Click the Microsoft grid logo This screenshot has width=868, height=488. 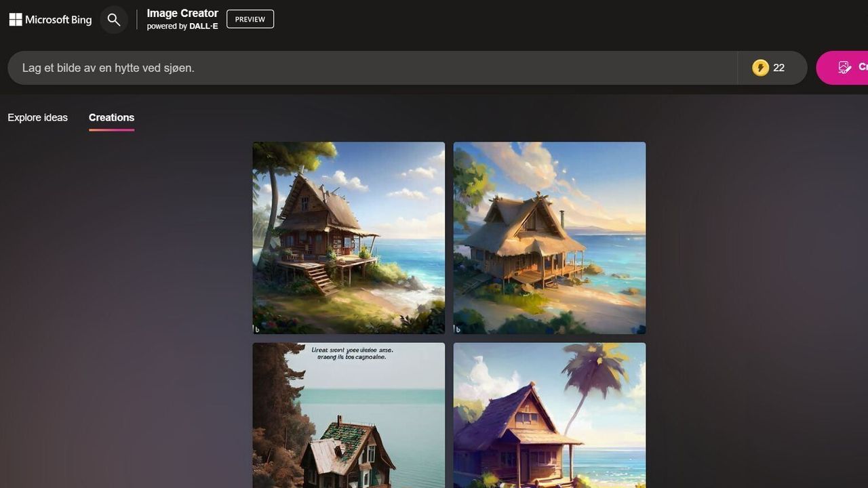point(15,19)
